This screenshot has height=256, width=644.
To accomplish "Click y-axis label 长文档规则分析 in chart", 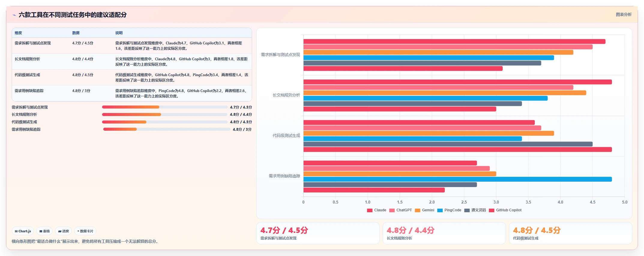I will click(x=286, y=95).
